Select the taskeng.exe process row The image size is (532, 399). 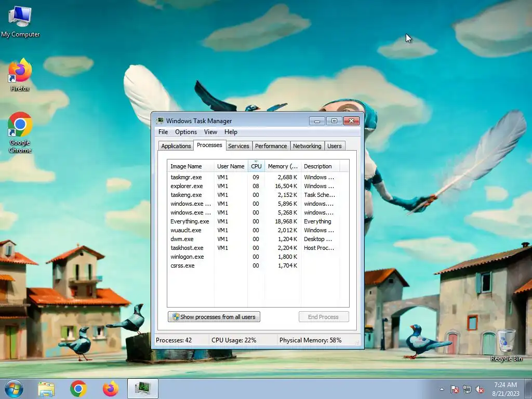tap(258, 195)
